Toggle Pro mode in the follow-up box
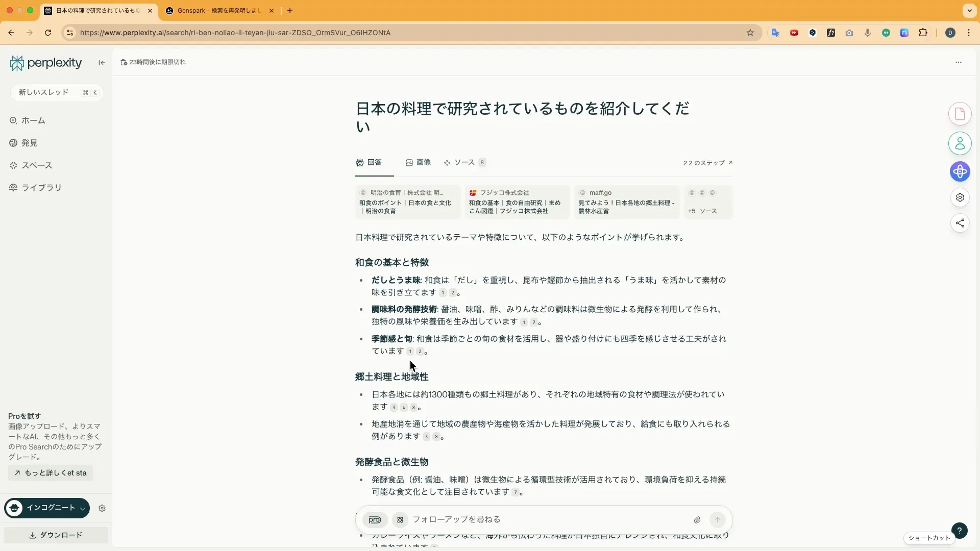The height and width of the screenshot is (551, 980). (375, 520)
